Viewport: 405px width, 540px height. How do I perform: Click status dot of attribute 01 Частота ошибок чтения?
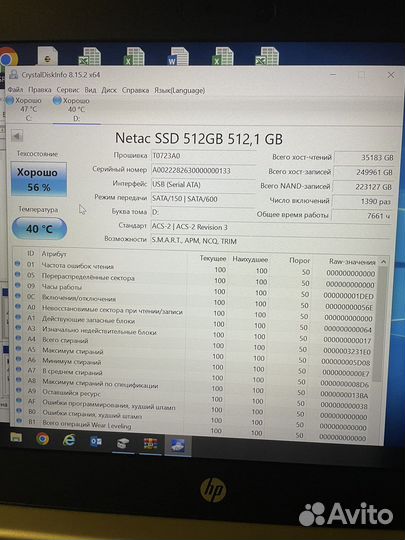(18, 264)
